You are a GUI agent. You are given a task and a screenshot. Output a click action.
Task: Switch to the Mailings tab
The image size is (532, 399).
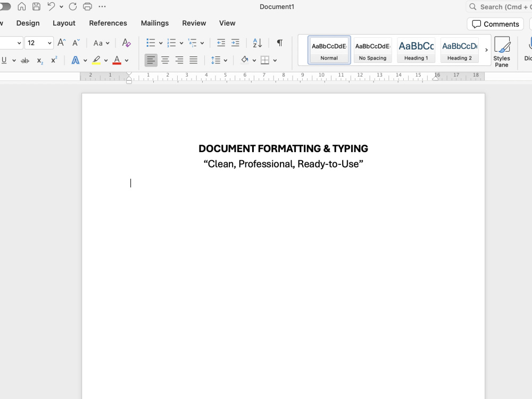154,23
